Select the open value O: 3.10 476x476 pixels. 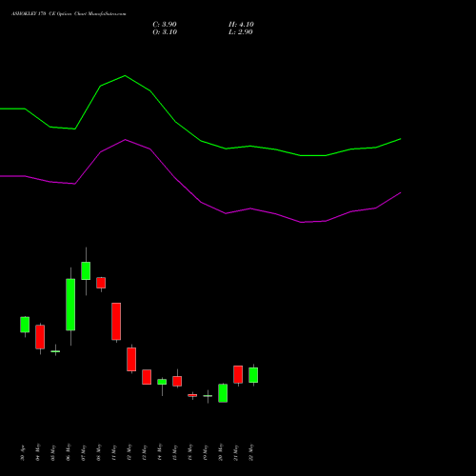point(165,32)
